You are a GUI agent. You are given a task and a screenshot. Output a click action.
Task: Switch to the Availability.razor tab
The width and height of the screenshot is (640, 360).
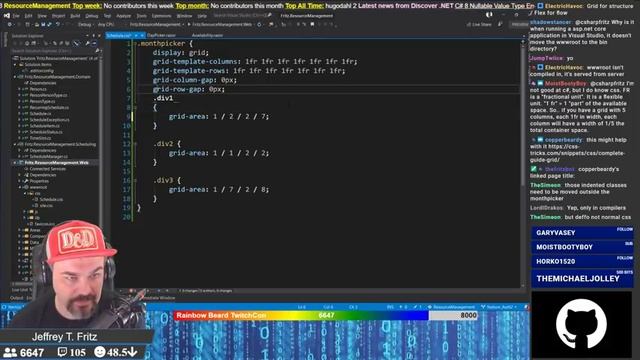[x=207, y=36]
